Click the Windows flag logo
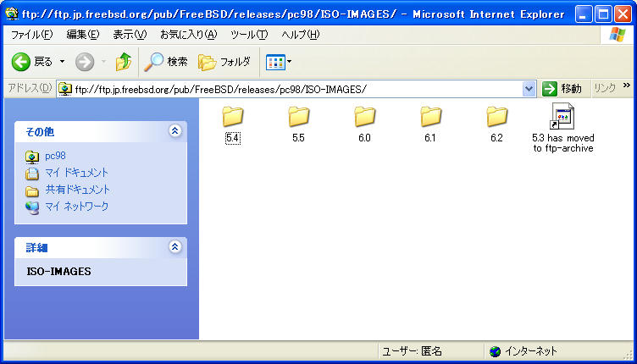The width and height of the screenshot is (637, 364). (x=617, y=35)
